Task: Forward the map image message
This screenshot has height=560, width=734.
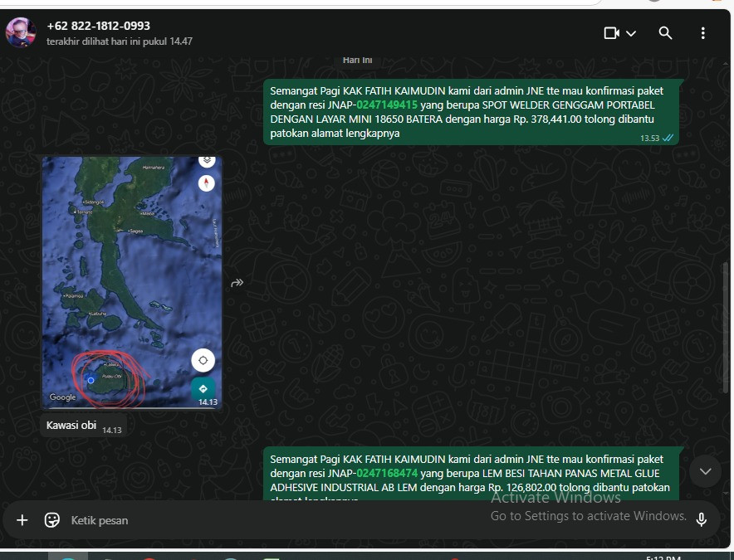Action: [x=237, y=283]
